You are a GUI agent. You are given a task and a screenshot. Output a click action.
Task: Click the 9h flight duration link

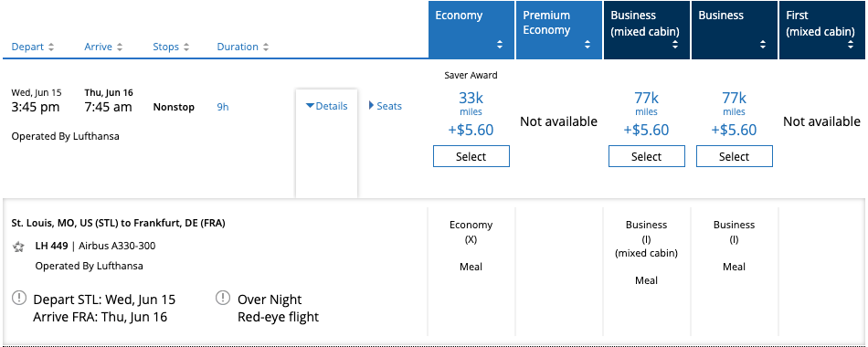223,107
